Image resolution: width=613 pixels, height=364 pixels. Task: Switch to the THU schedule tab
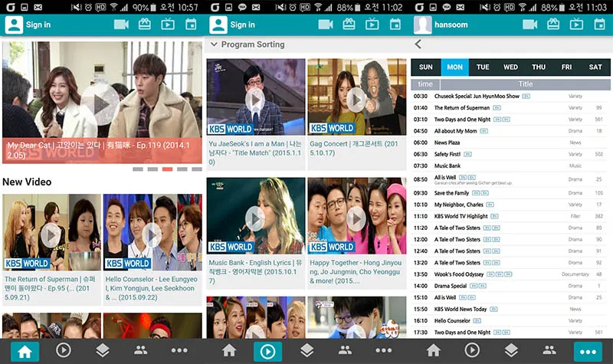(x=539, y=67)
